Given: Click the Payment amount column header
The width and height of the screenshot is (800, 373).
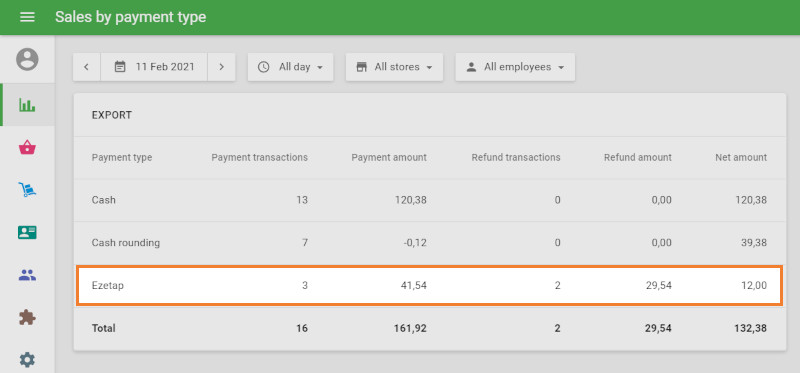Looking at the screenshot, I should click(x=389, y=158).
